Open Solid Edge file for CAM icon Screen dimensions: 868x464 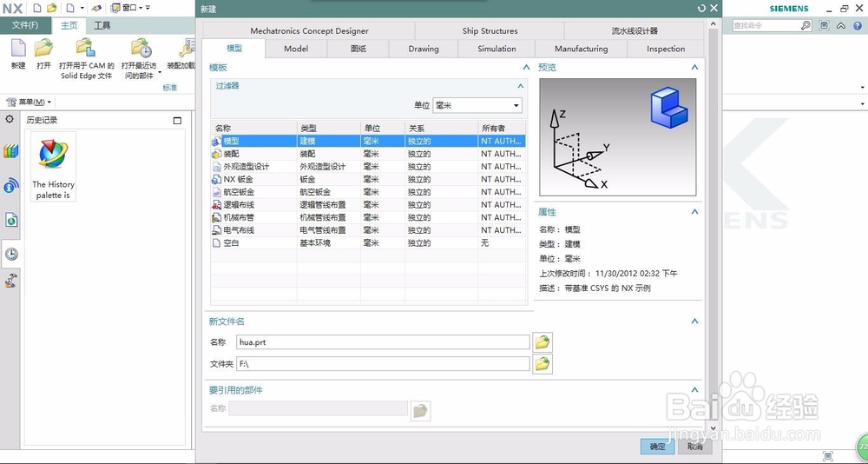[86, 49]
